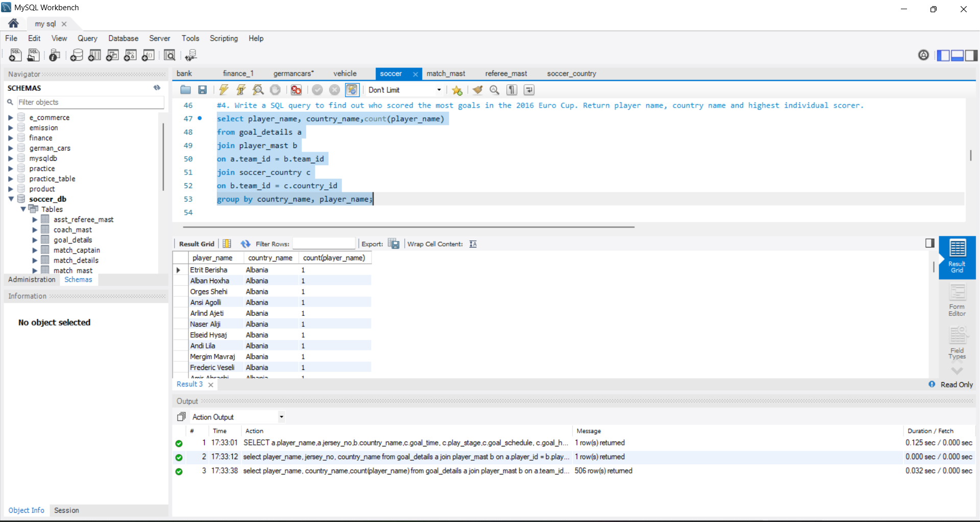Create a new SQL tab icon
This screenshot has width=980, height=522.
click(x=15, y=55)
